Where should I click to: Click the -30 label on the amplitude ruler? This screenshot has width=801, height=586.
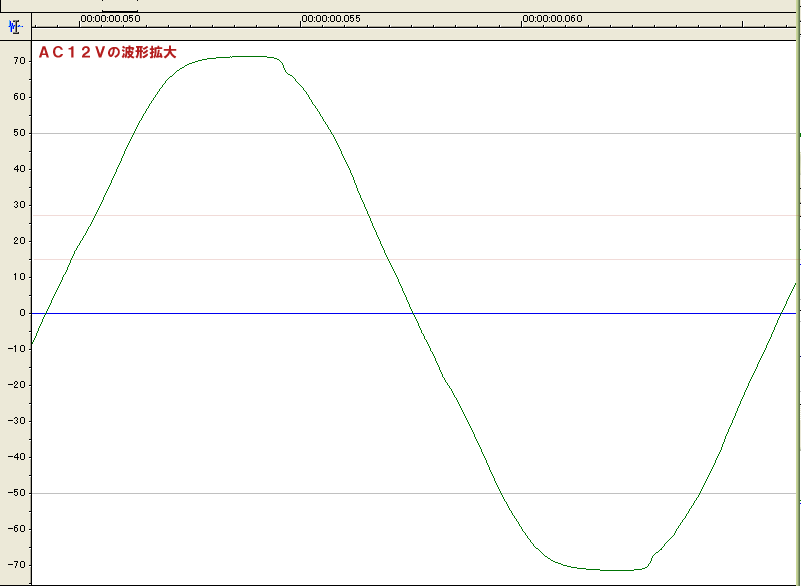[17, 421]
